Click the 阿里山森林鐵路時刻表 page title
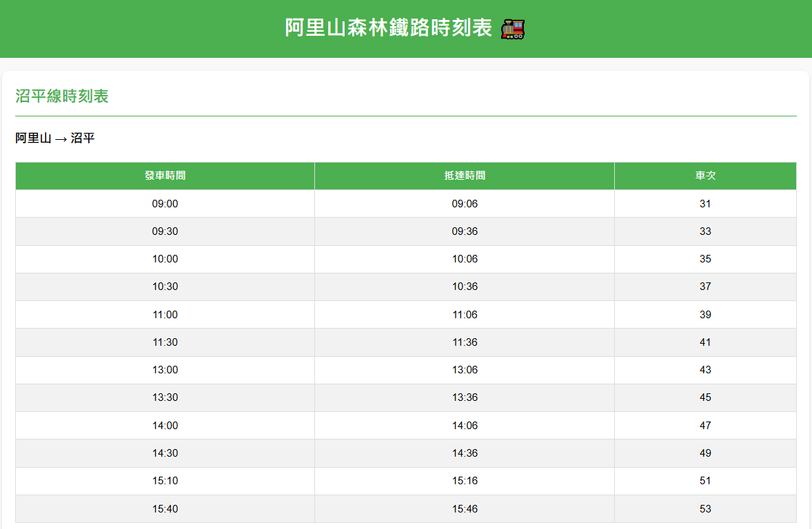 [389, 28]
